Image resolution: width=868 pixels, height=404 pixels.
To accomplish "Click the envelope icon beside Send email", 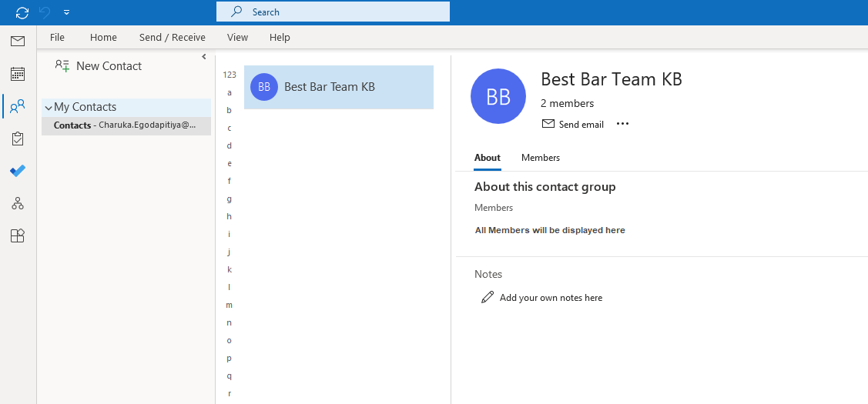I will point(548,124).
